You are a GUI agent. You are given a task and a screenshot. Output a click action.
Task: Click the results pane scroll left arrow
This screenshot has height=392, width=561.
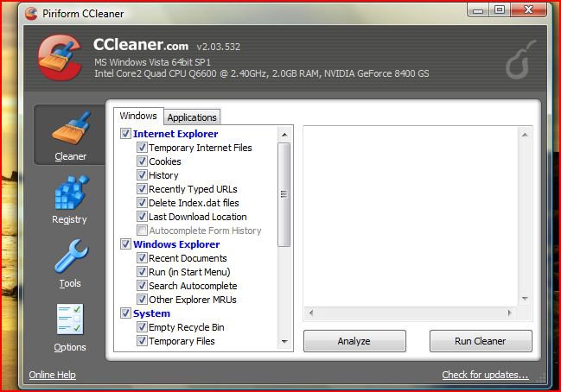[311, 313]
